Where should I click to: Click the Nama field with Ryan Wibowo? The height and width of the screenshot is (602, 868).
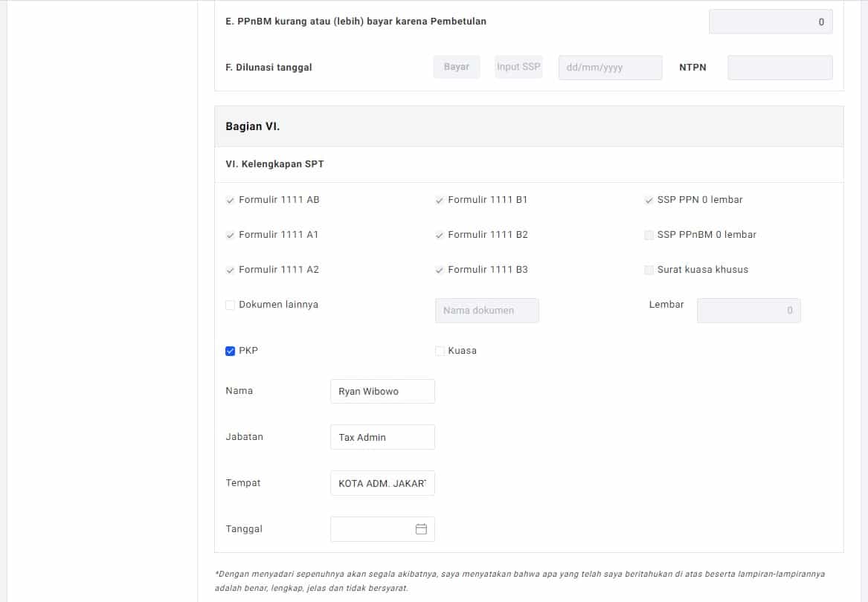point(382,392)
